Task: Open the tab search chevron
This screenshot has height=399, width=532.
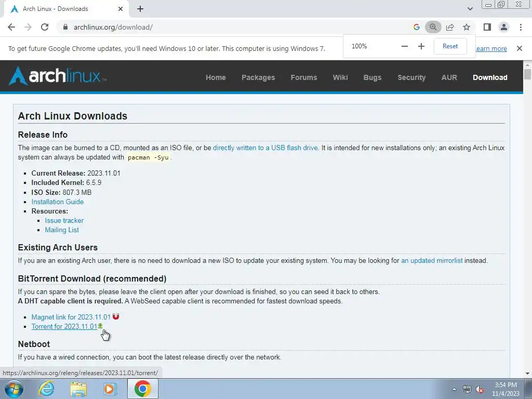Action: pyautogui.click(x=470, y=9)
